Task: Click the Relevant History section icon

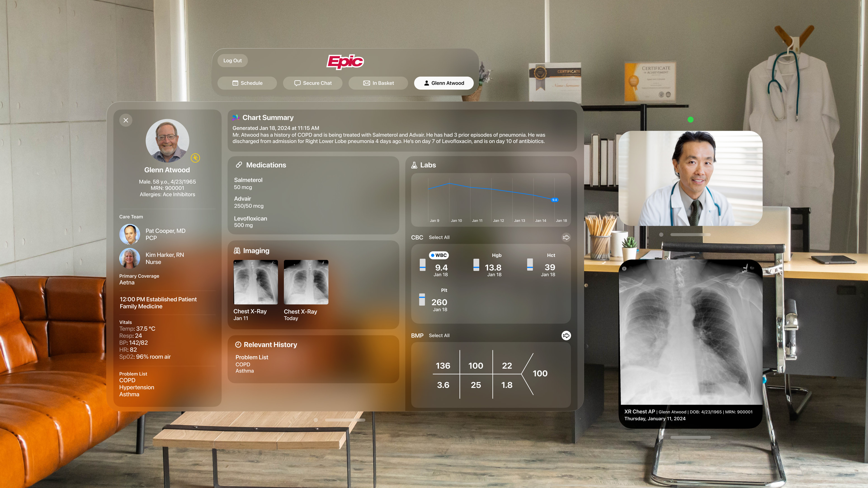Action: (x=237, y=344)
